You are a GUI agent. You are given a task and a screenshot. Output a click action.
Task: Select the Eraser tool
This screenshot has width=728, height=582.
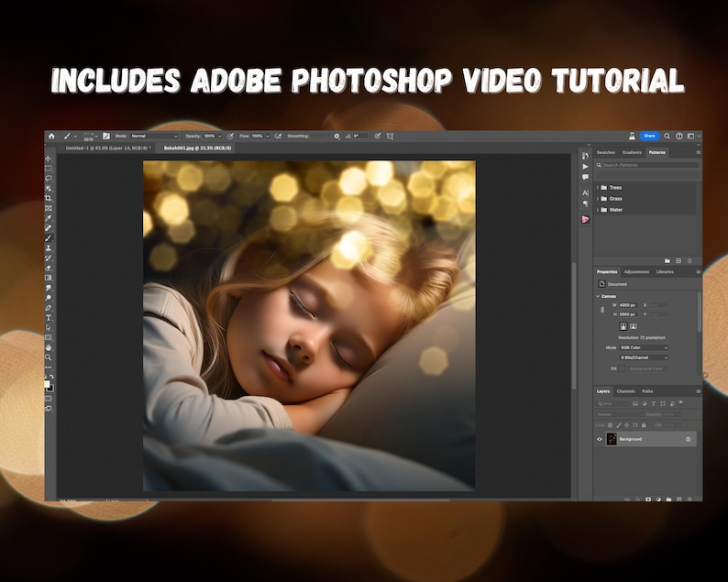pos(49,268)
